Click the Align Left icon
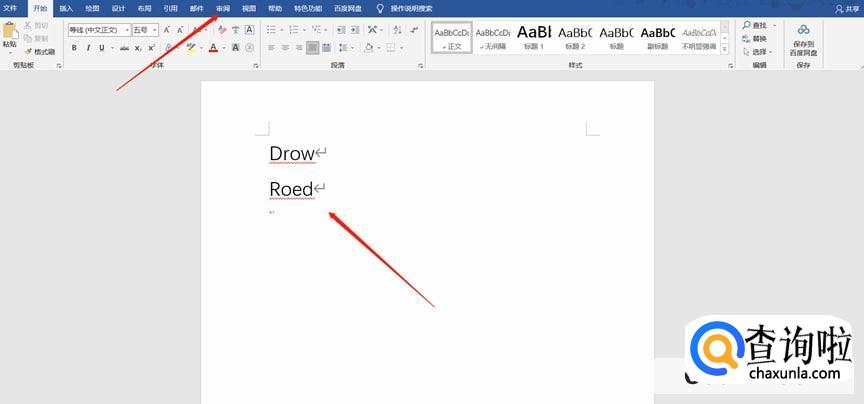This screenshot has width=864, height=404. point(272,48)
